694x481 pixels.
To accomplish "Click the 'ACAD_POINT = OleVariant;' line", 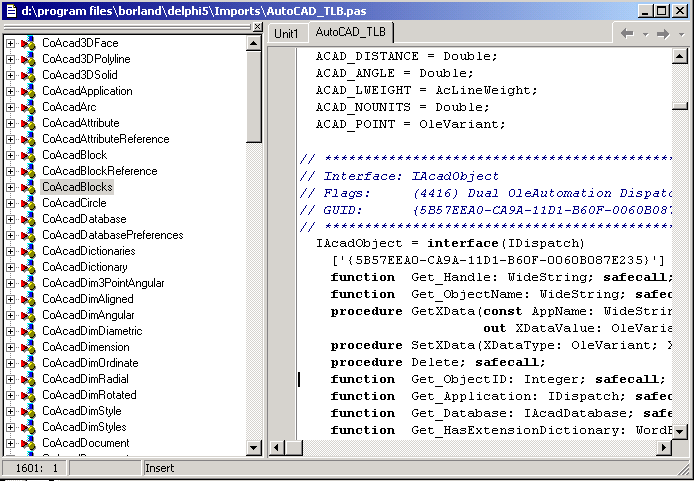I will point(410,124).
